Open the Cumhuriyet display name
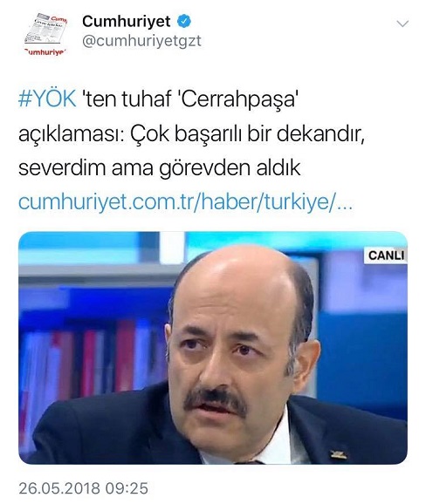426x504 pixels. (x=126, y=21)
